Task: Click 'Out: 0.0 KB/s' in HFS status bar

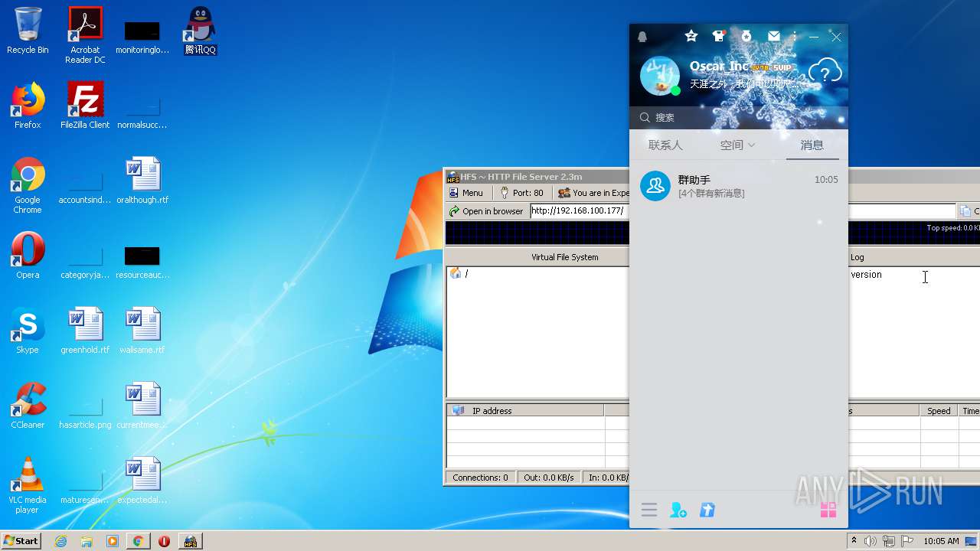Action: (x=549, y=478)
